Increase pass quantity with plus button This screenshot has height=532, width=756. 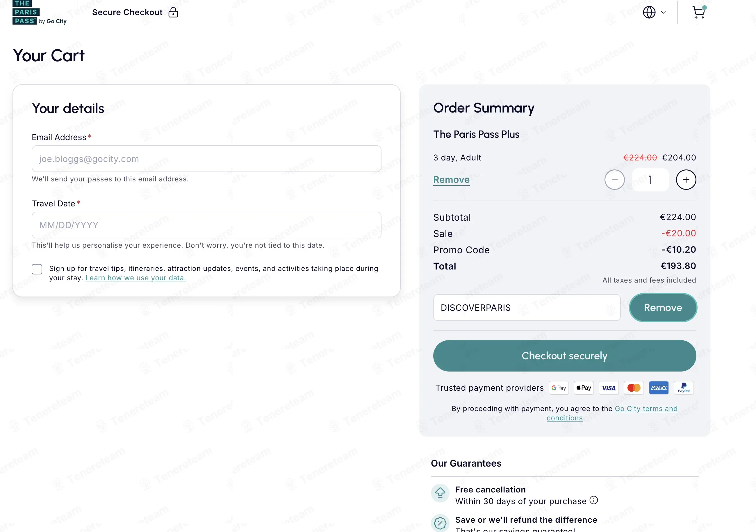pos(686,180)
